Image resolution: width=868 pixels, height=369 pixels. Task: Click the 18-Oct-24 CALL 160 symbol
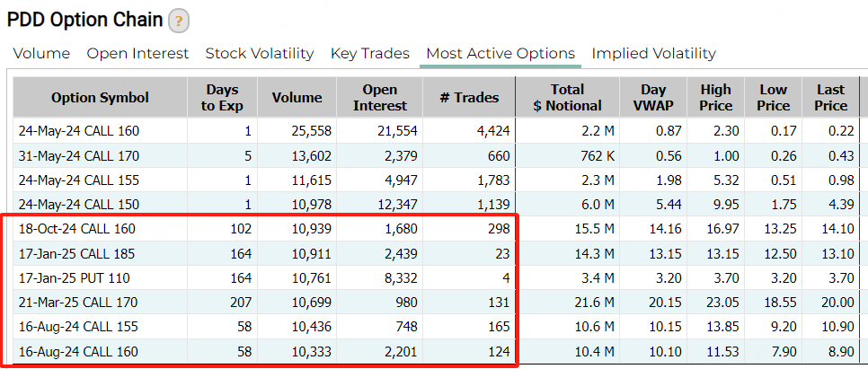[x=76, y=229]
